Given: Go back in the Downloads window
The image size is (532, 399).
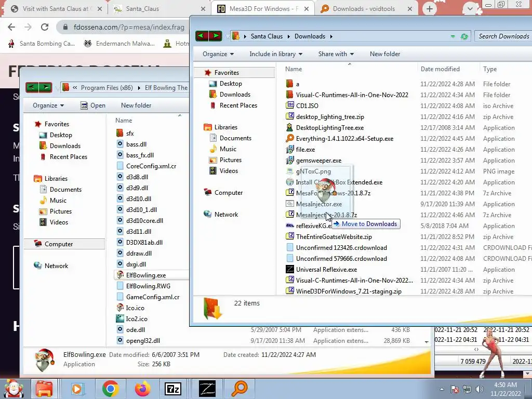Looking at the screenshot, I should [x=202, y=36].
